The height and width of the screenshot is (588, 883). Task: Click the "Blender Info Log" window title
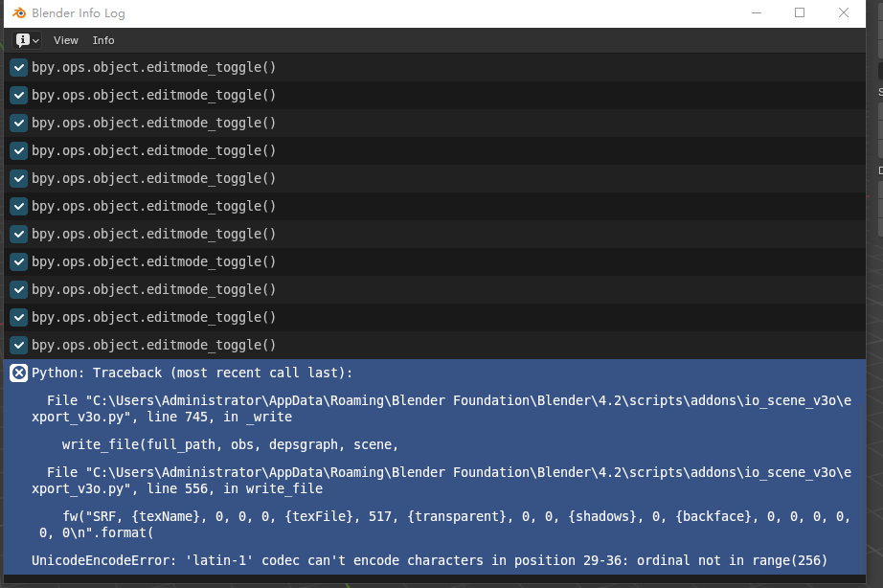pyautogui.click(x=79, y=13)
